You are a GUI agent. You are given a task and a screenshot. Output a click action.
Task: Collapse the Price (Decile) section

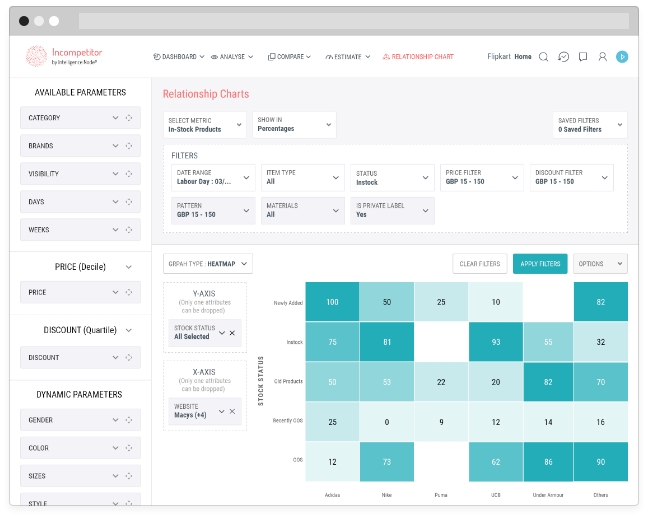tap(129, 267)
